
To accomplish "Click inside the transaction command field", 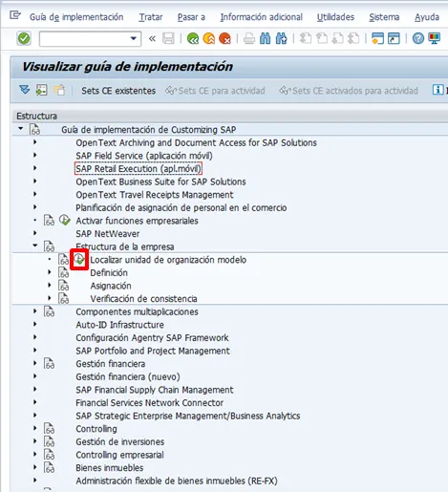I will 84,39.
